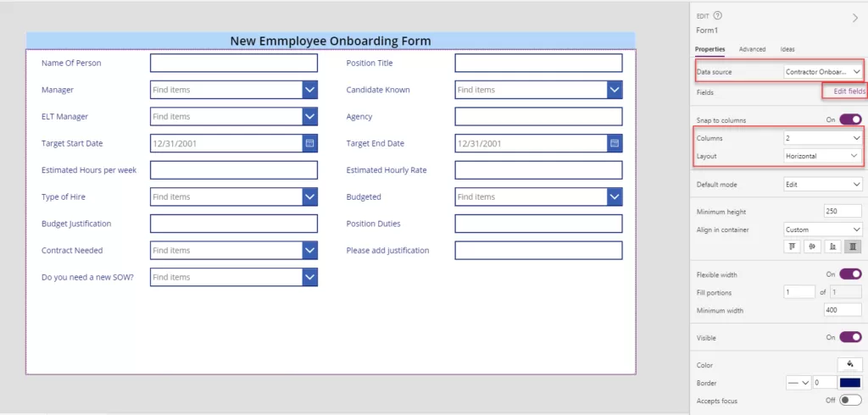Select the align bottom icon

(832, 246)
